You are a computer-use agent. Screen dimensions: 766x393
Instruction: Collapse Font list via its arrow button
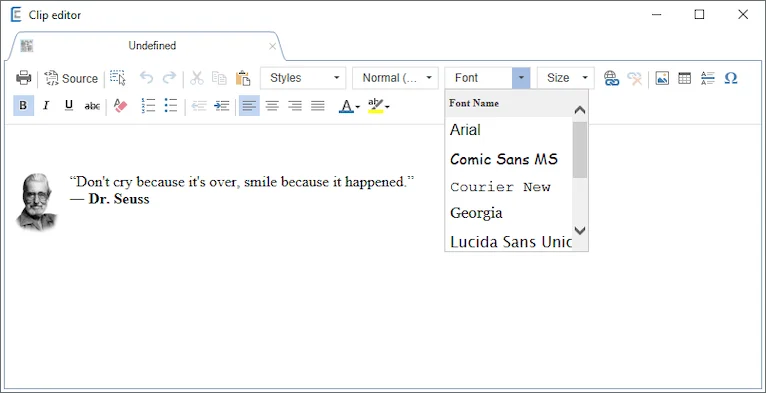[x=521, y=78]
